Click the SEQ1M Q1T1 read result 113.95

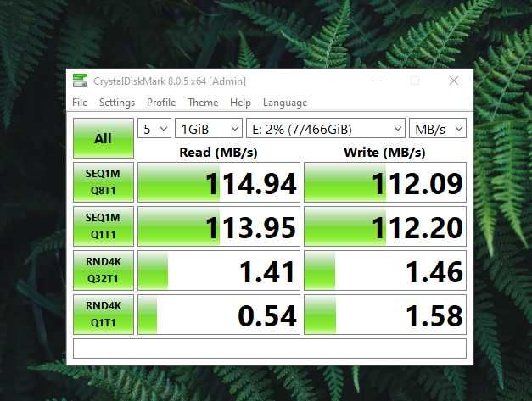pyautogui.click(x=219, y=226)
